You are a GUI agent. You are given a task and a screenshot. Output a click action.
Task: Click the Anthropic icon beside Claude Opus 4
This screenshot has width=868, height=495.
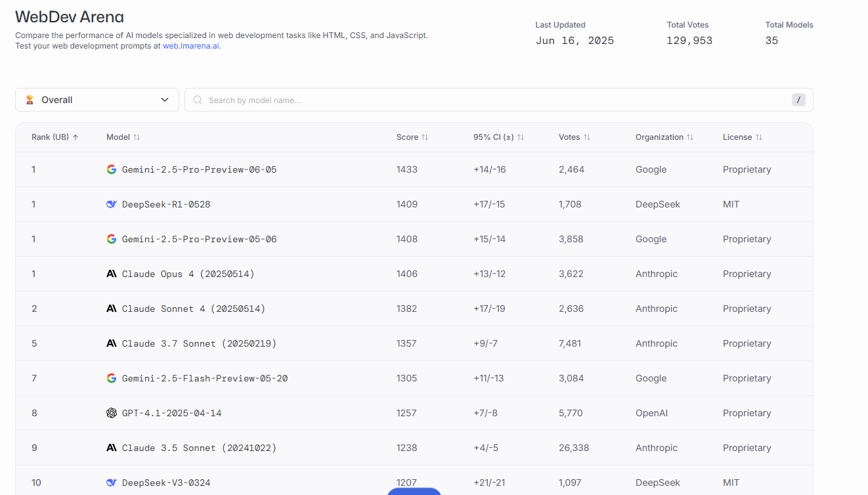coord(112,274)
